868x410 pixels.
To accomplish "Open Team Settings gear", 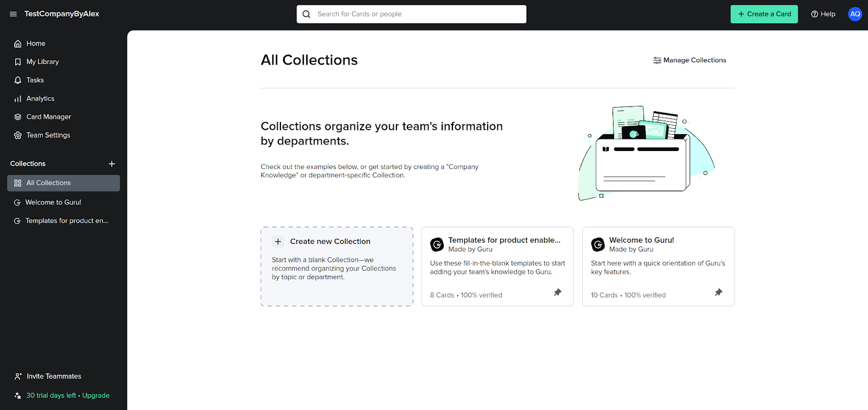I will click(x=18, y=135).
